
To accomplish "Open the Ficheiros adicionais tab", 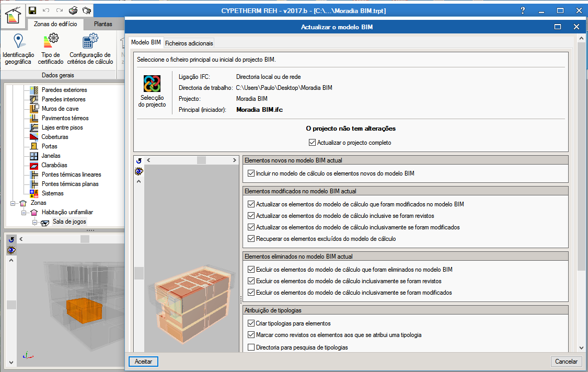I will coord(189,43).
